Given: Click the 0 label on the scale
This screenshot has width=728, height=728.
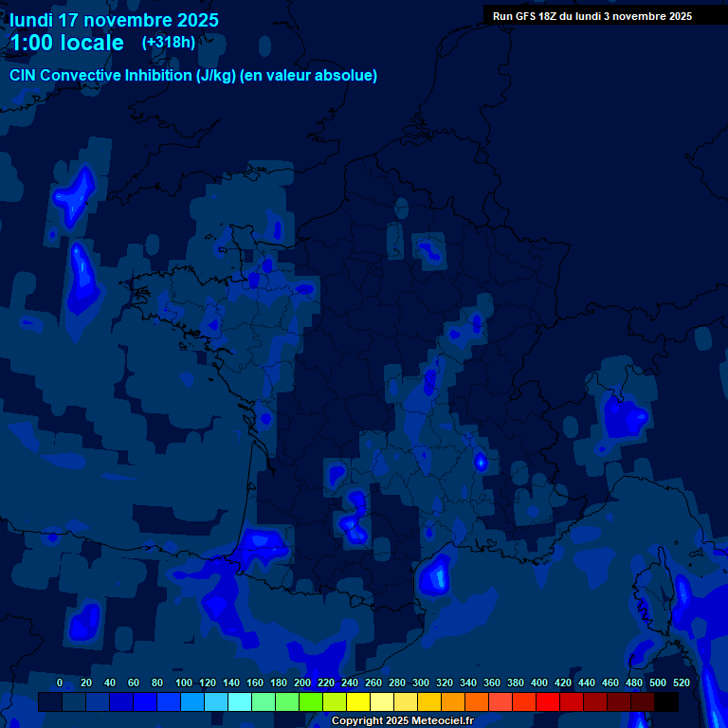Looking at the screenshot, I should click(x=60, y=682).
